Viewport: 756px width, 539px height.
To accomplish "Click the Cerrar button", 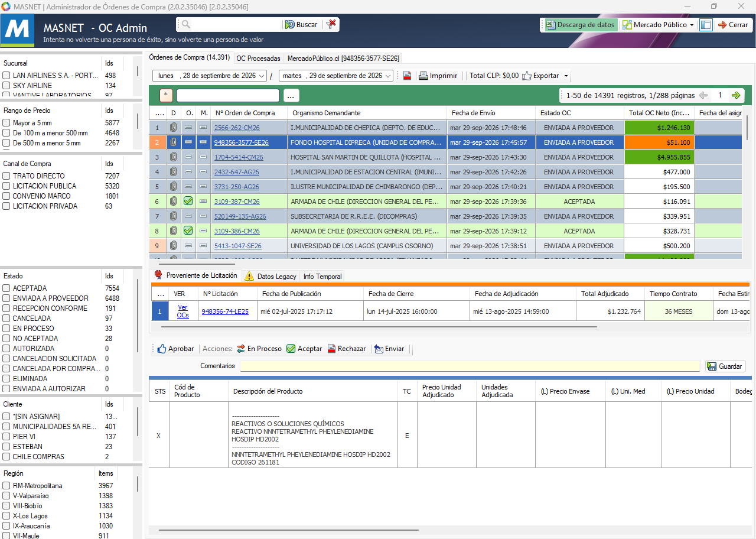I will pos(732,25).
